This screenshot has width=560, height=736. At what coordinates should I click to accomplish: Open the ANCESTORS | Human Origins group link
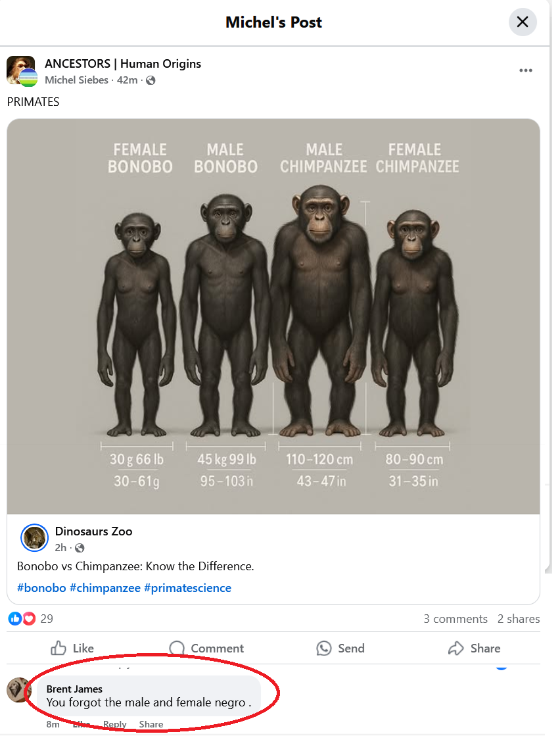click(123, 64)
